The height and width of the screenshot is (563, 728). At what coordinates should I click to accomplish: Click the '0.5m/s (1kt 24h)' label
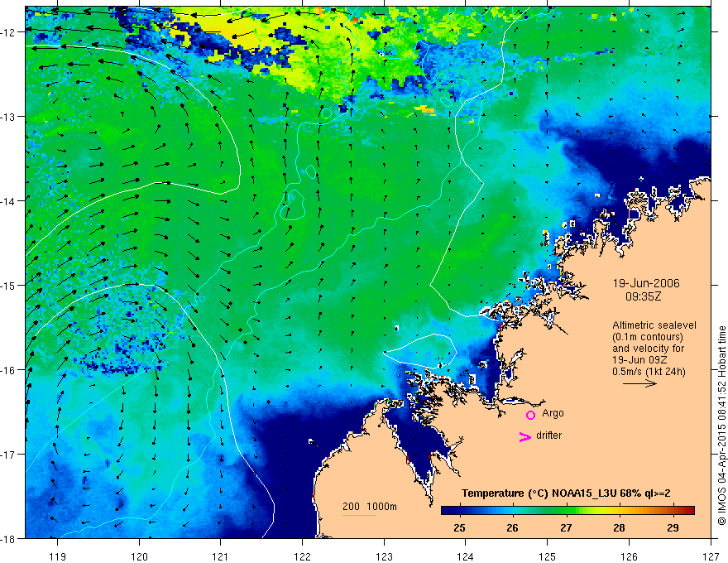[x=649, y=372]
